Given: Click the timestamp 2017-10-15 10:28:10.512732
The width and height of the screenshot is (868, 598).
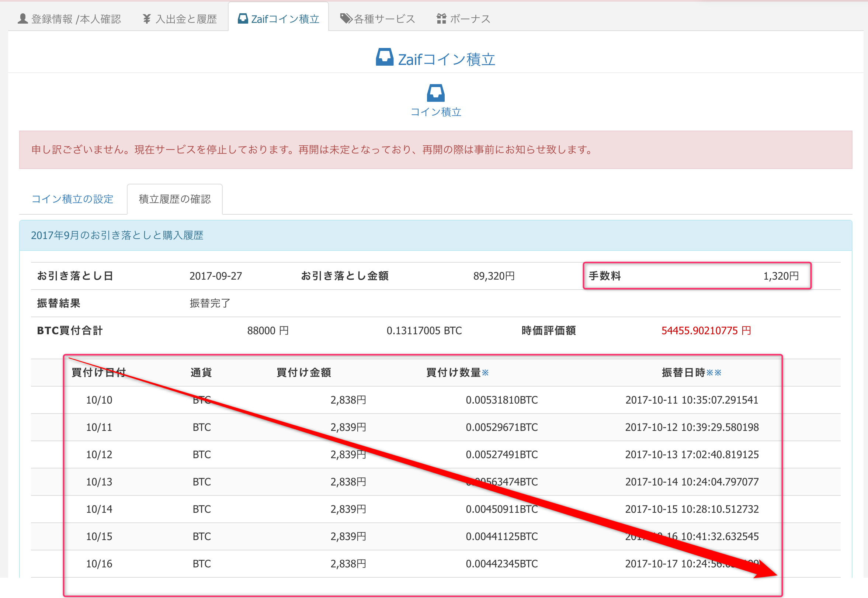Looking at the screenshot, I should tap(692, 509).
